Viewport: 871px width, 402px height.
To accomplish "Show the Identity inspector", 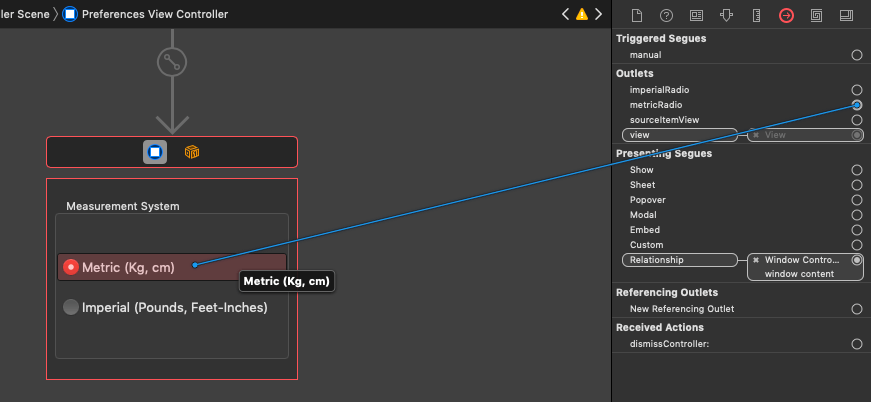I will pos(697,15).
